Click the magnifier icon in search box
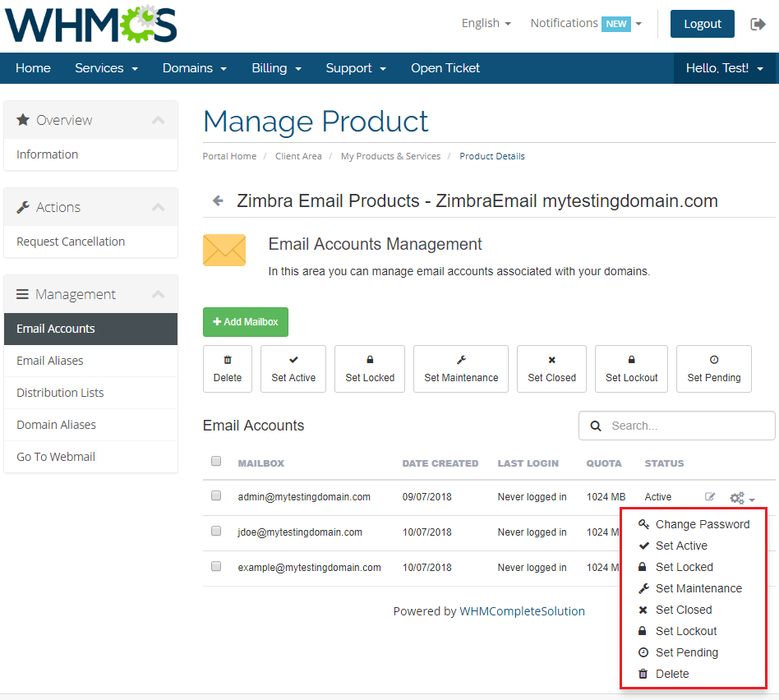779x700 pixels. click(x=596, y=426)
